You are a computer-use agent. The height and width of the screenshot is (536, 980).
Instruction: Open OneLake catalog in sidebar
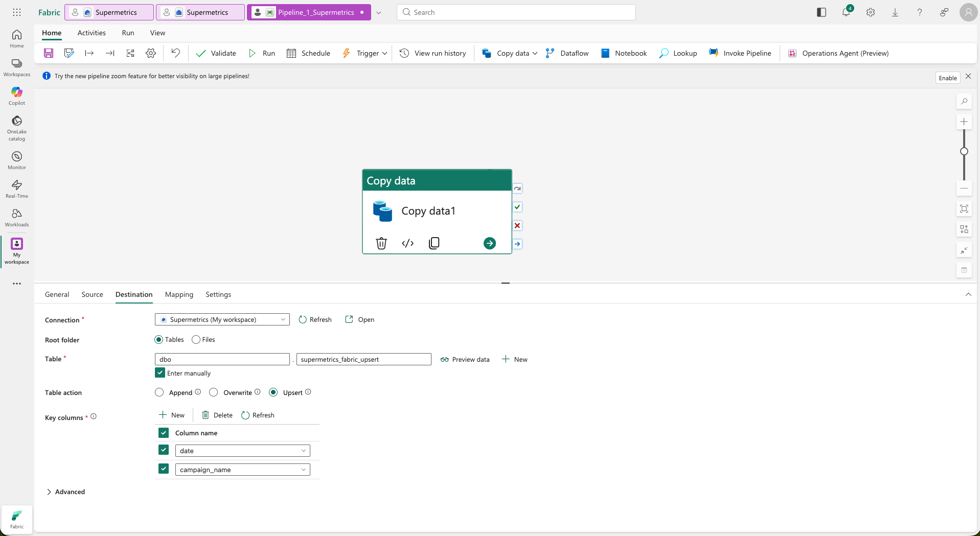pyautogui.click(x=17, y=128)
